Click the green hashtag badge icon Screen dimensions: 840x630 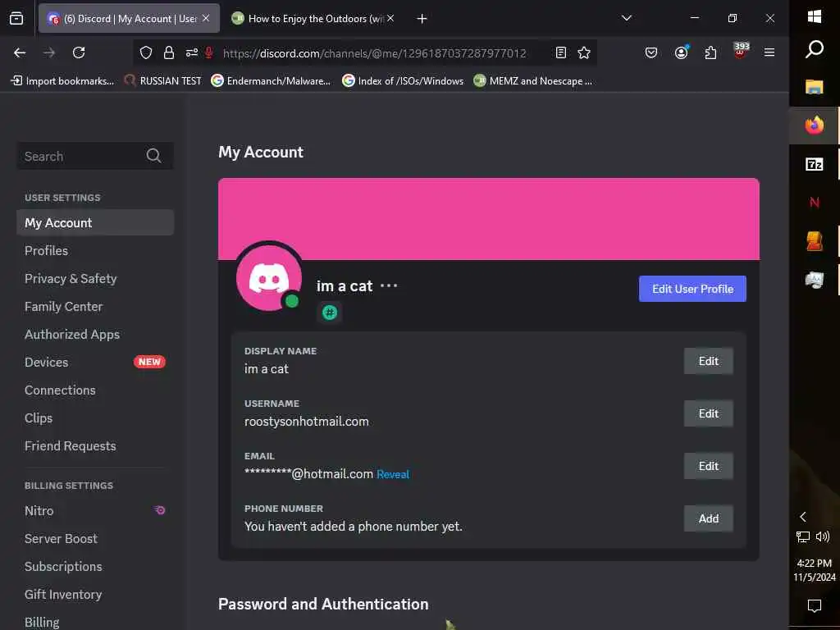click(x=330, y=313)
